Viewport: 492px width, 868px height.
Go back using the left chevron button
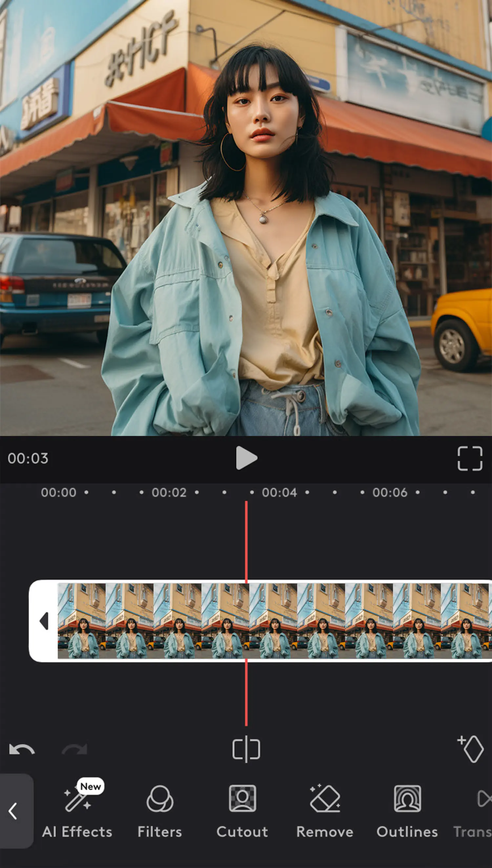(x=14, y=811)
